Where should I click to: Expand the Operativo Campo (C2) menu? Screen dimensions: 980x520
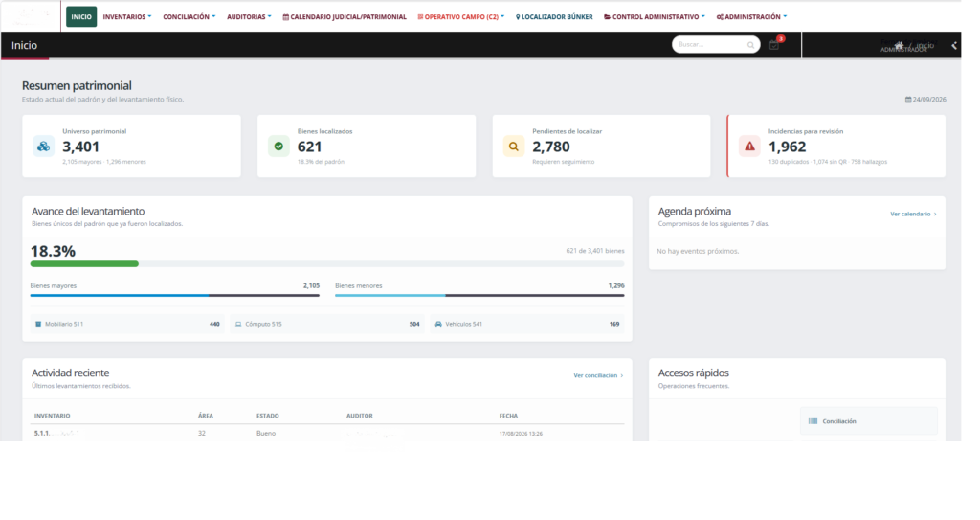(x=460, y=17)
